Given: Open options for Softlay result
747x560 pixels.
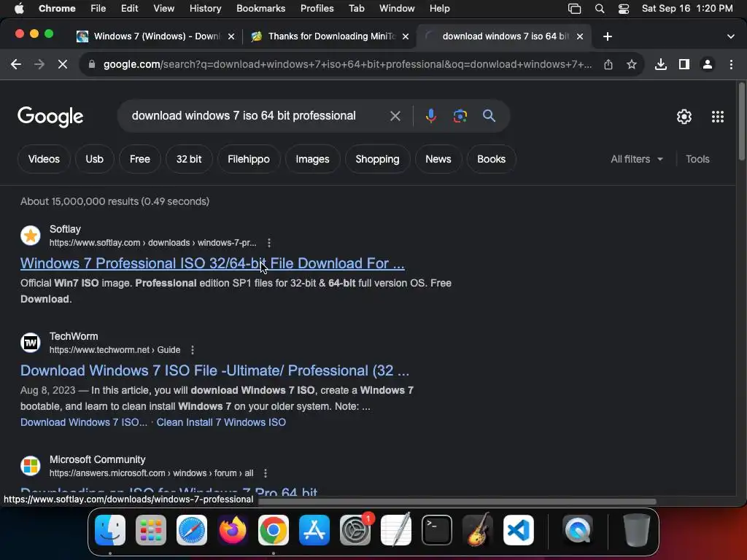Looking at the screenshot, I should click(269, 243).
